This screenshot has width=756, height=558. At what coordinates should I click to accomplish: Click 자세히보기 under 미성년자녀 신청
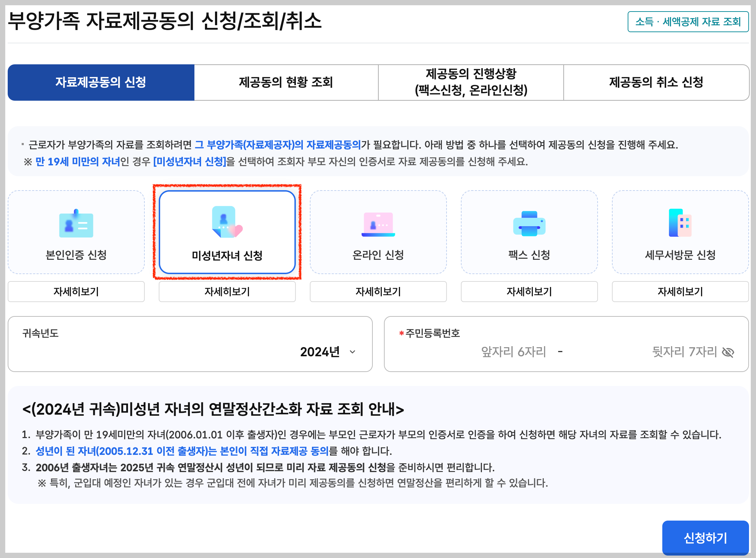[x=227, y=292]
